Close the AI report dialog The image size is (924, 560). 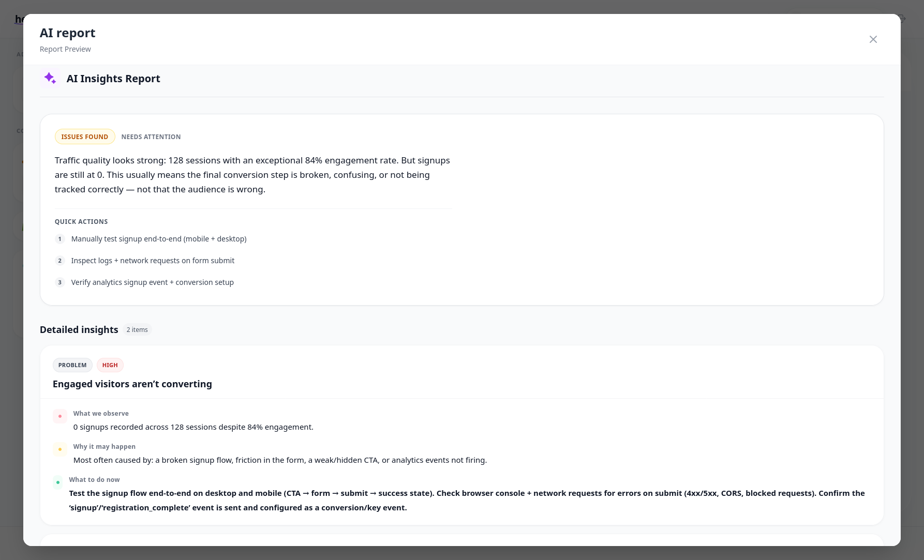[x=873, y=39]
